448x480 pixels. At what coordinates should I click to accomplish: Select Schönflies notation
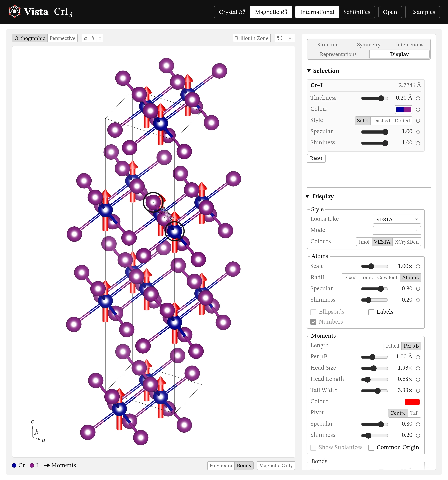(x=357, y=12)
